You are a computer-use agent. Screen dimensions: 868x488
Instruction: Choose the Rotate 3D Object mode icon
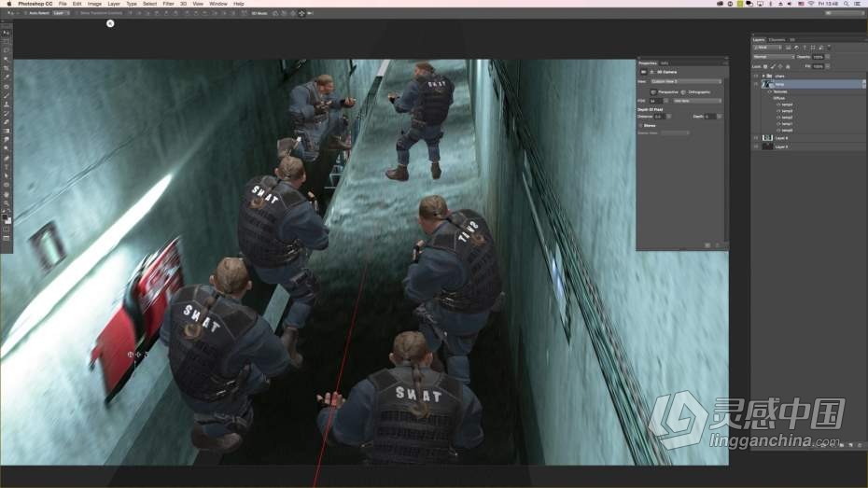275,13
